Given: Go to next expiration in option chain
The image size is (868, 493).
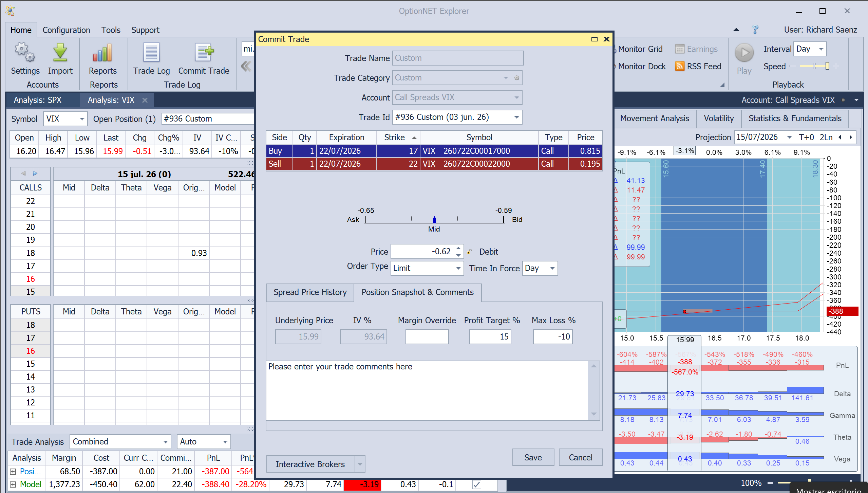Looking at the screenshot, I should 35,174.
